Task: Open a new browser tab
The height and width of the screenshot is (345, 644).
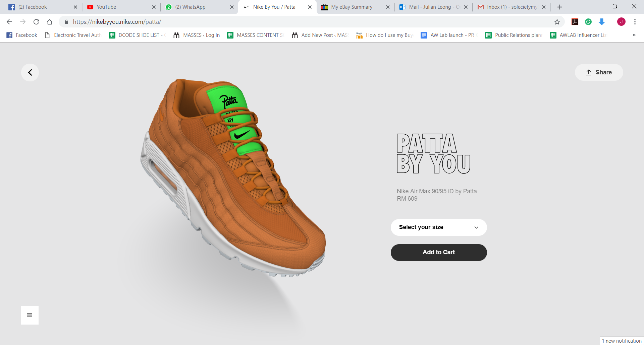Action: (x=559, y=7)
